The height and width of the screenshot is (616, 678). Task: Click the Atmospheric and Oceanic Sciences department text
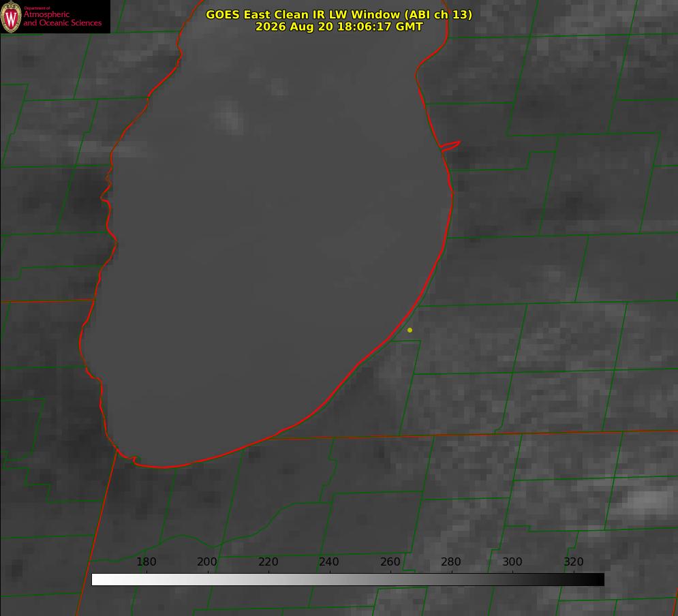pos(62,17)
